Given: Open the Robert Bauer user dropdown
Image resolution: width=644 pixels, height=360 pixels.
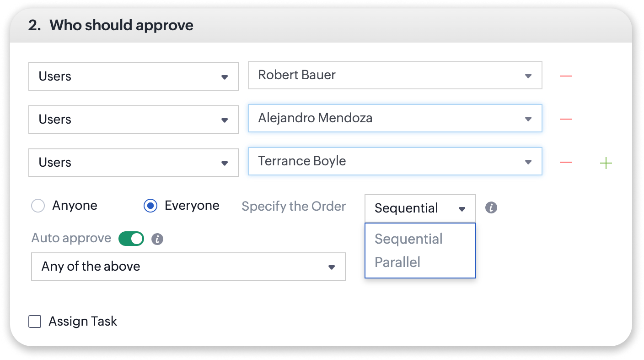Looking at the screenshot, I should [x=395, y=75].
